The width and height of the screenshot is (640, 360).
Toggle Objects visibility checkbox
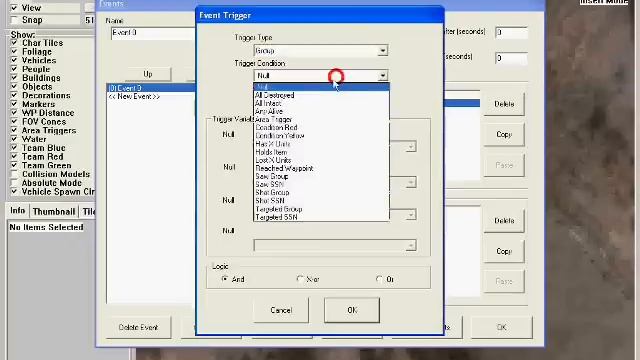(14, 87)
